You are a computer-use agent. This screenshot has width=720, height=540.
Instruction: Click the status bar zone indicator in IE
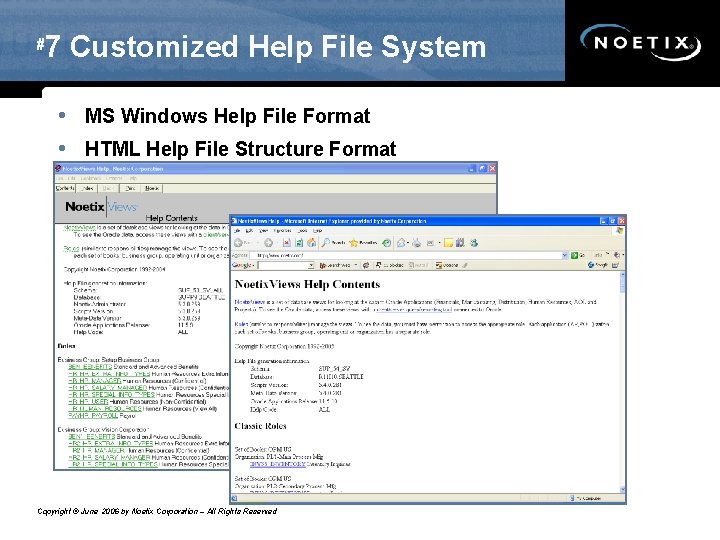click(586, 498)
